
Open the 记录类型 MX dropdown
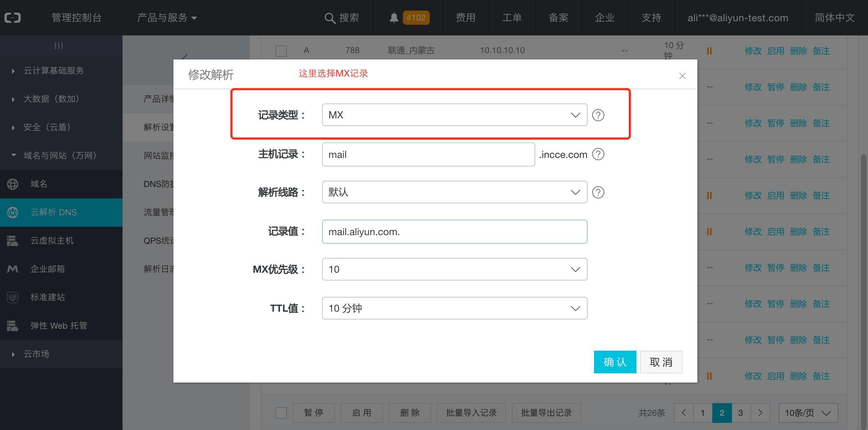coord(455,115)
